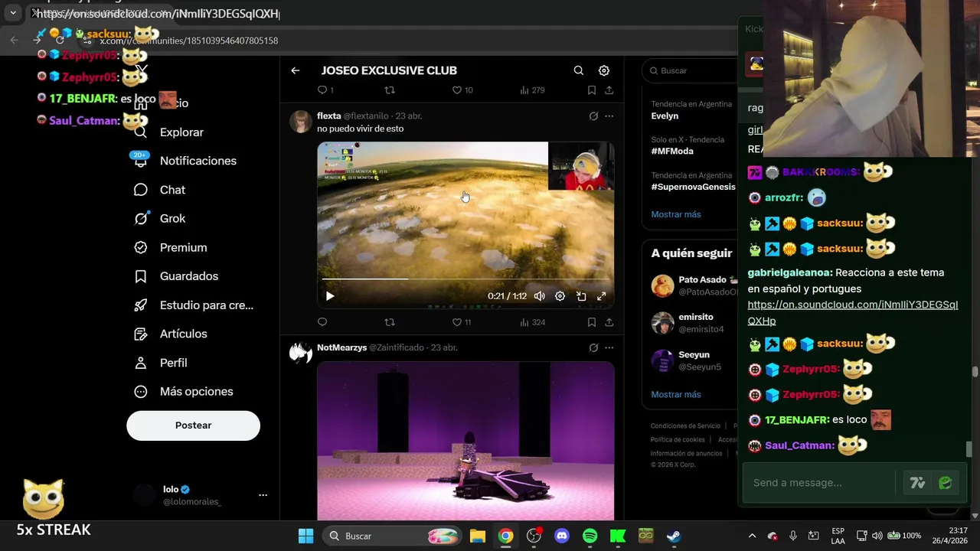Open Estudio para creadores in sidebar
The width and height of the screenshot is (980, 551).
pyautogui.click(x=194, y=305)
